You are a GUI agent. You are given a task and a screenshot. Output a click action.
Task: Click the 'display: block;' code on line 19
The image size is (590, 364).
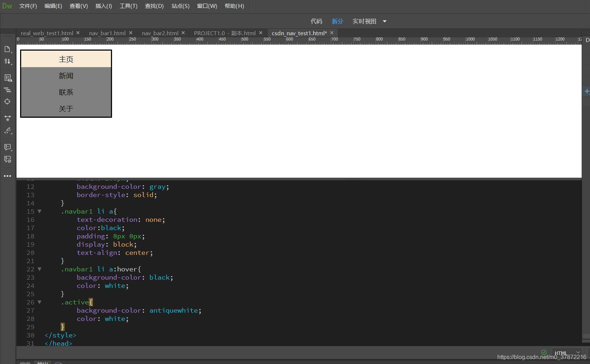(107, 244)
